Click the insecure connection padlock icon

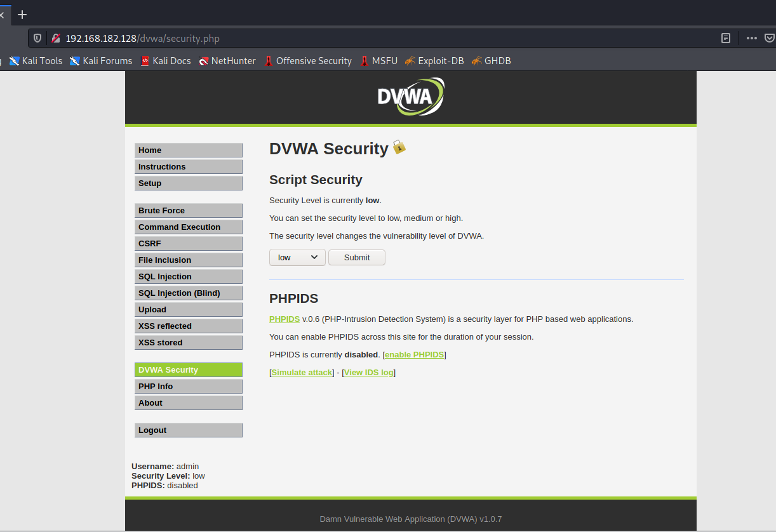click(55, 38)
